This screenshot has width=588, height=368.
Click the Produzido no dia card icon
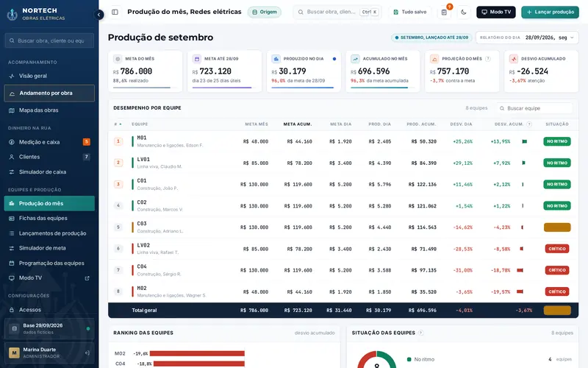(276, 59)
